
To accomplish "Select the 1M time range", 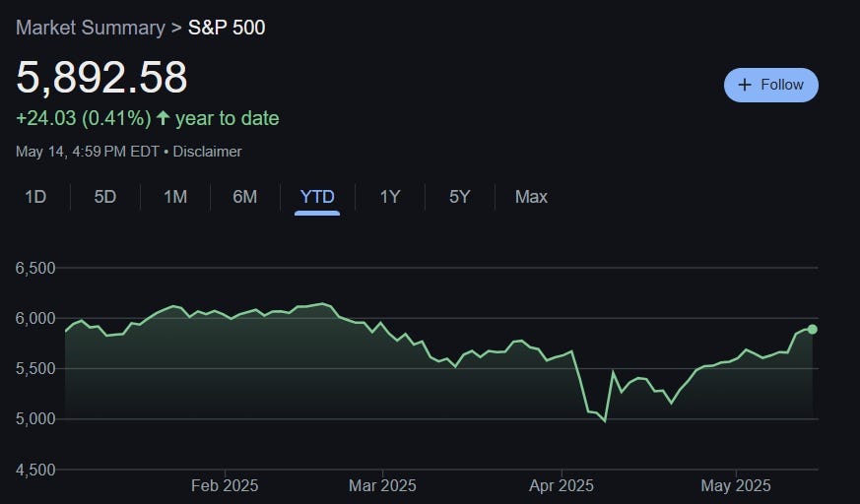I will pos(175,197).
